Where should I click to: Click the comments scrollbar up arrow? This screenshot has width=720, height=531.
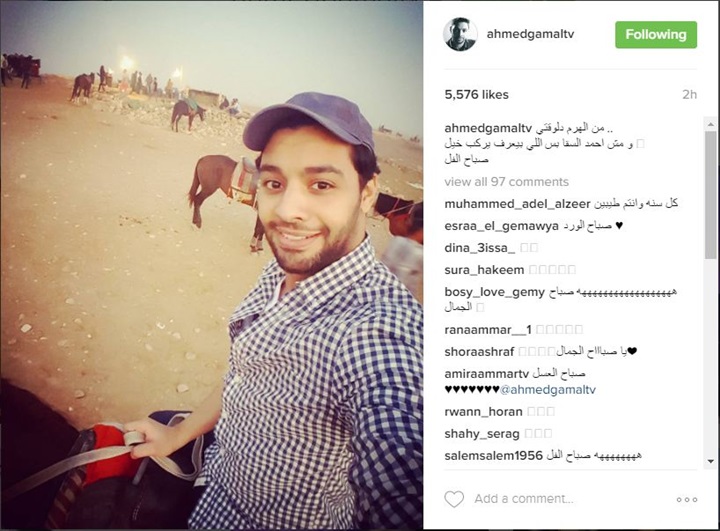pos(710,124)
